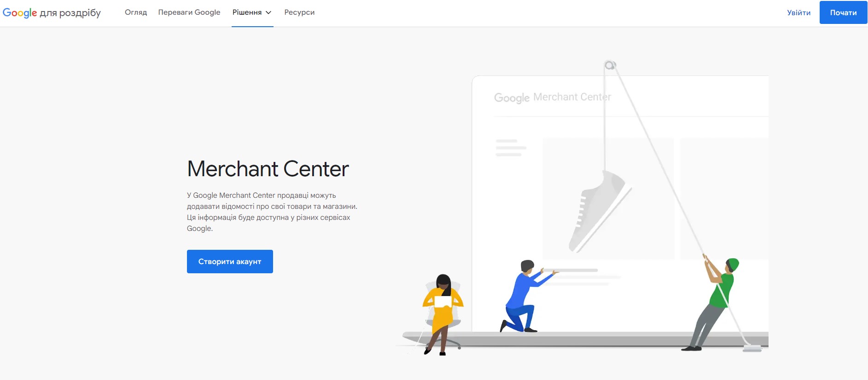The height and width of the screenshot is (380, 868).
Task: Click the three-line menu icon in illustration
Action: click(x=510, y=148)
